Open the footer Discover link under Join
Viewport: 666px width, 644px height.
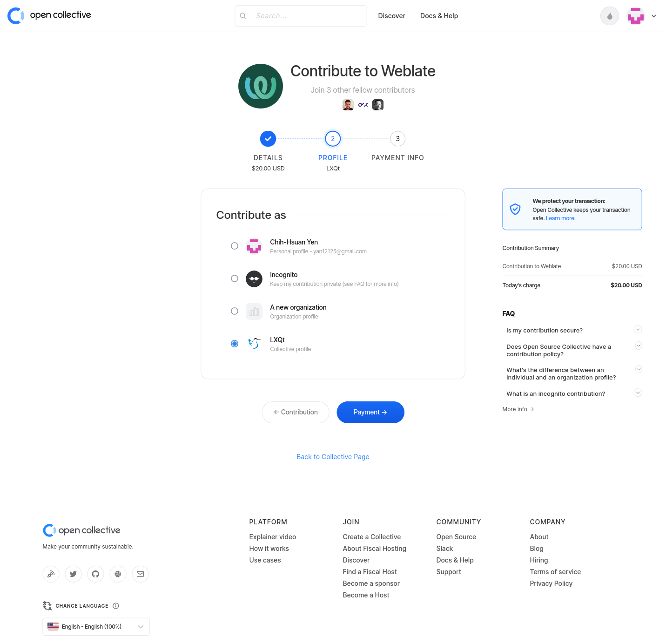coord(356,560)
